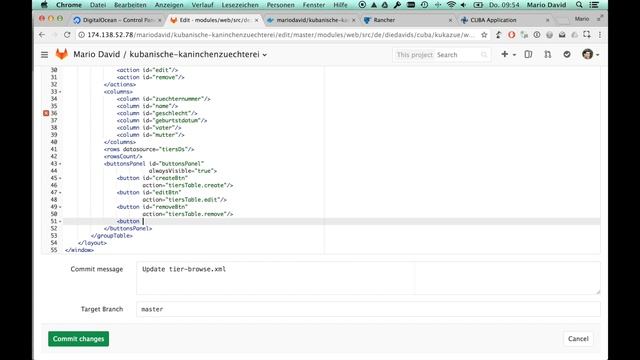Open the Fenster menu
The height and width of the screenshot is (360, 640).
314,5
